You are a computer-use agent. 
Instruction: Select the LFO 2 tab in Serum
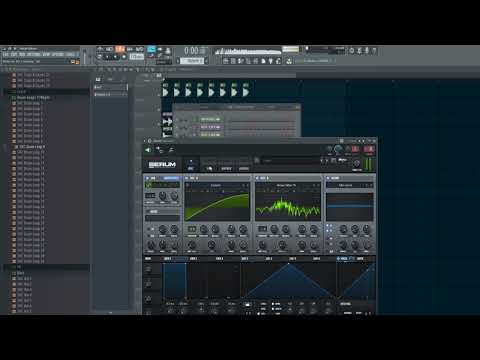pos(269,259)
